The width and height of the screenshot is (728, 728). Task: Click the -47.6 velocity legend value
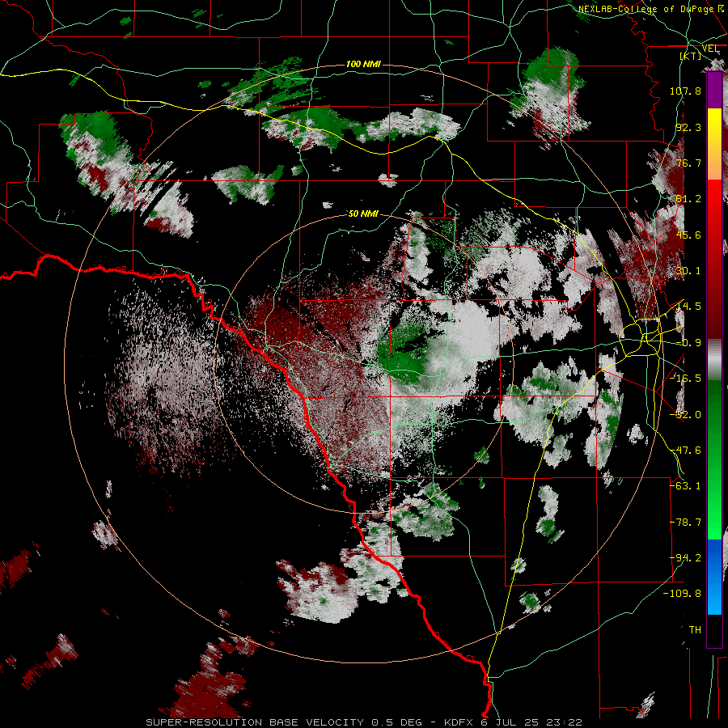[x=685, y=451]
